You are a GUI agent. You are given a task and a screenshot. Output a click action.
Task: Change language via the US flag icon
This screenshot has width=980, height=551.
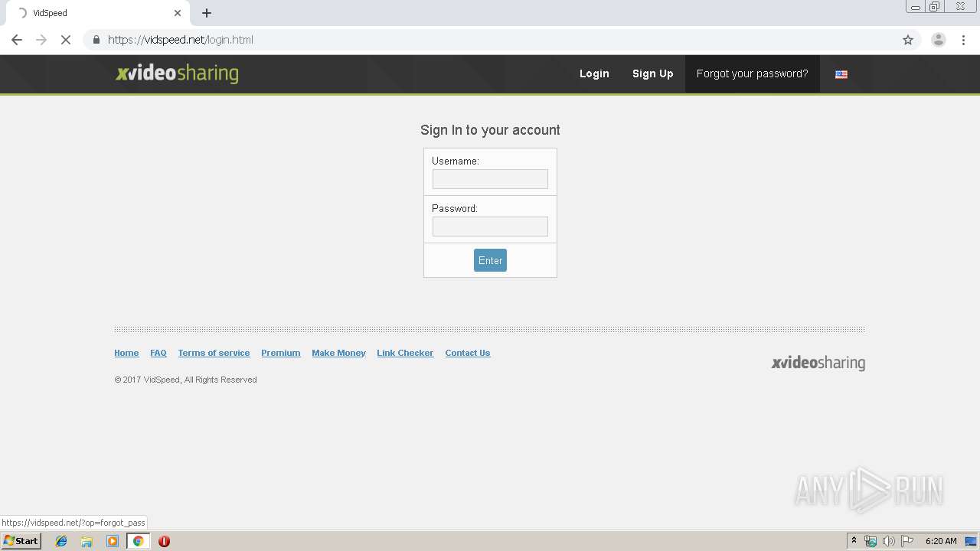(841, 74)
